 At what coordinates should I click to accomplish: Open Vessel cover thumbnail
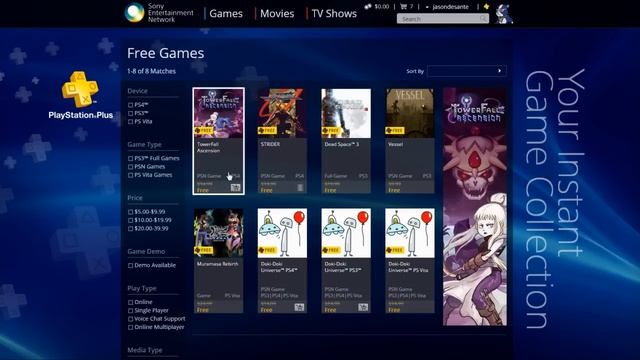coord(410,113)
